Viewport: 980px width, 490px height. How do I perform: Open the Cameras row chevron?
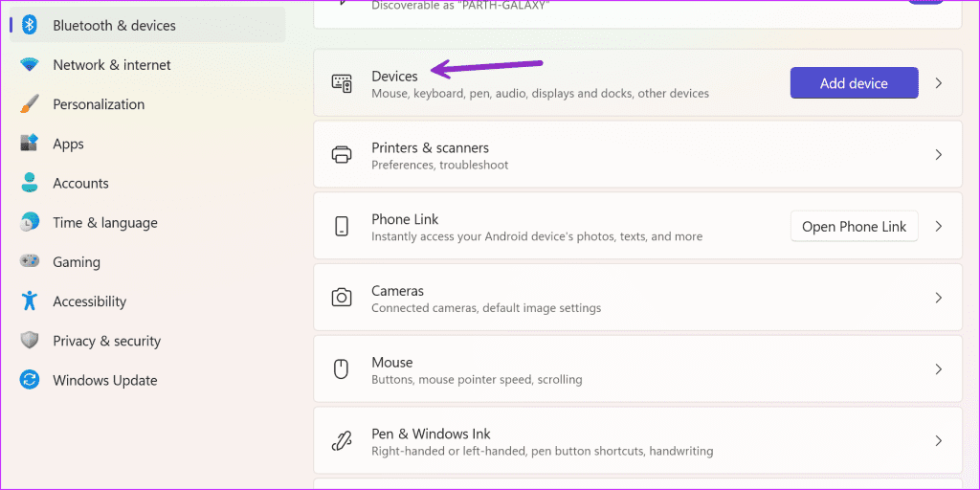pyautogui.click(x=938, y=298)
